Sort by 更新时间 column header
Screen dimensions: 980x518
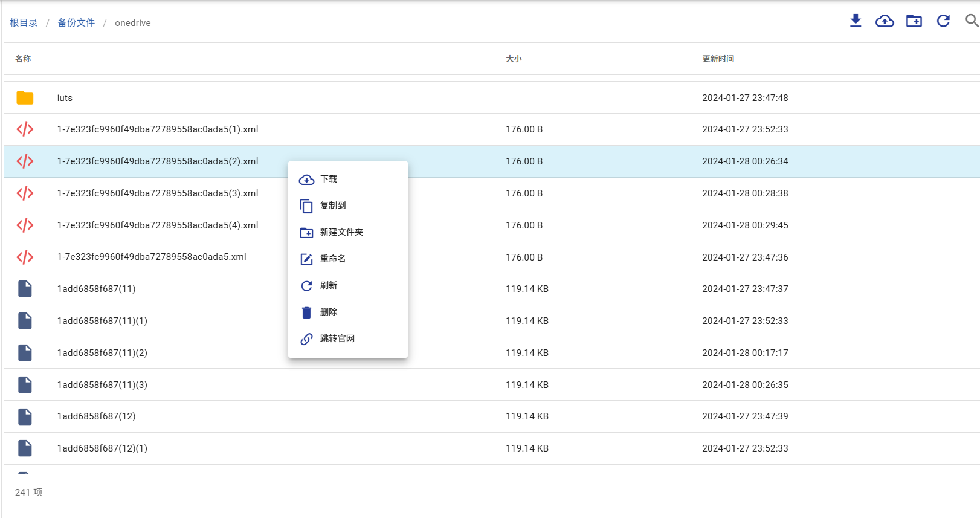[x=718, y=59]
